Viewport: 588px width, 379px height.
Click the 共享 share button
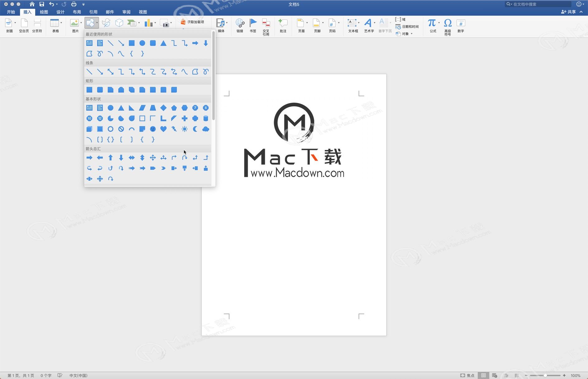[x=569, y=12]
